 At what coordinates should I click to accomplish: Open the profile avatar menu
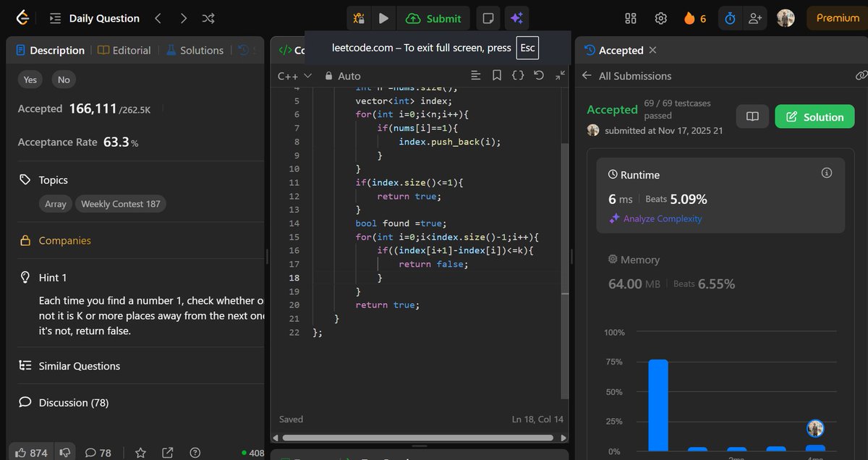pyautogui.click(x=786, y=18)
